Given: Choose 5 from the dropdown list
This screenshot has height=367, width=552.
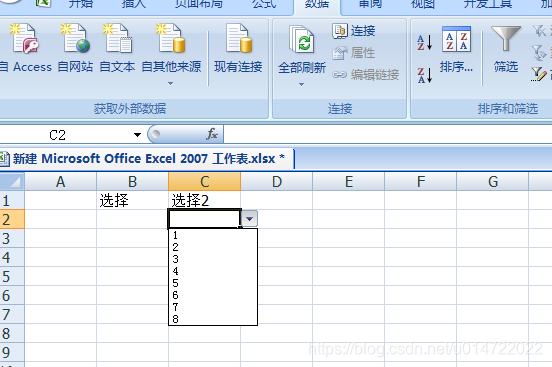Looking at the screenshot, I should tap(213, 283).
